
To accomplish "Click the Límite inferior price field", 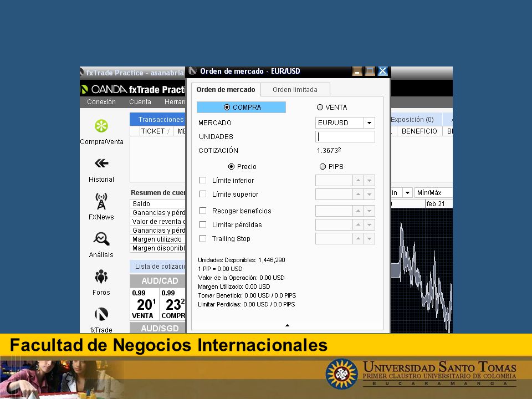I will [x=334, y=181].
